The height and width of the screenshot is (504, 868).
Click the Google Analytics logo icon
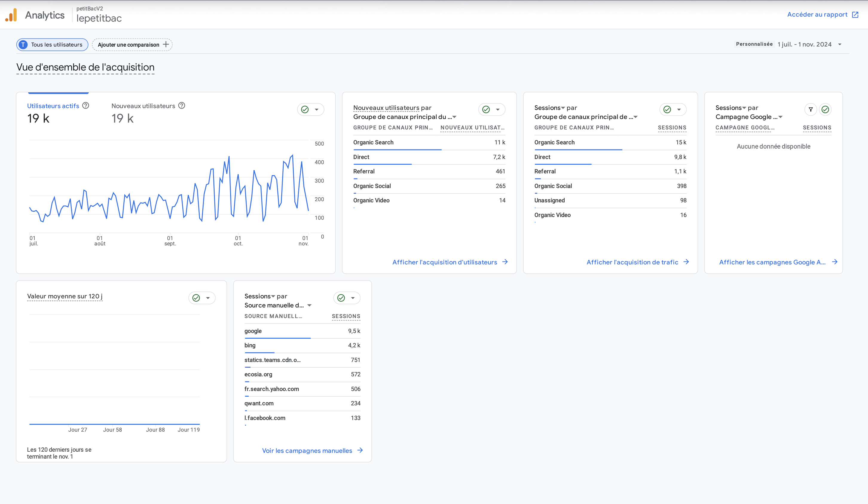(11, 15)
